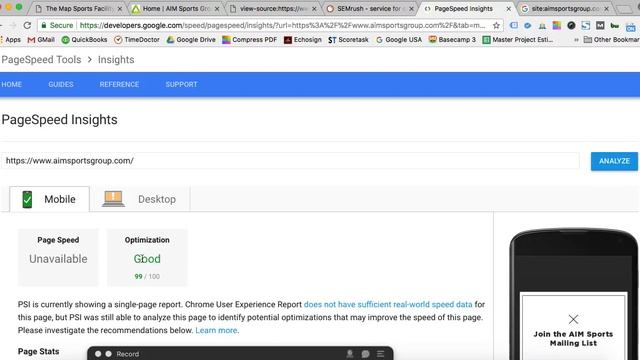The height and width of the screenshot is (360, 640).
Task: Click the 'bw' extension icon
Action: point(614,25)
